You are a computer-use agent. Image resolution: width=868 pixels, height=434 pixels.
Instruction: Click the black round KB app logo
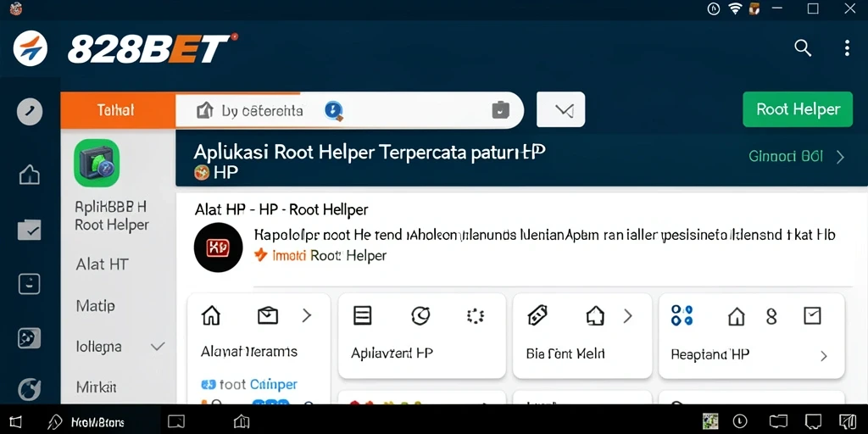click(218, 248)
